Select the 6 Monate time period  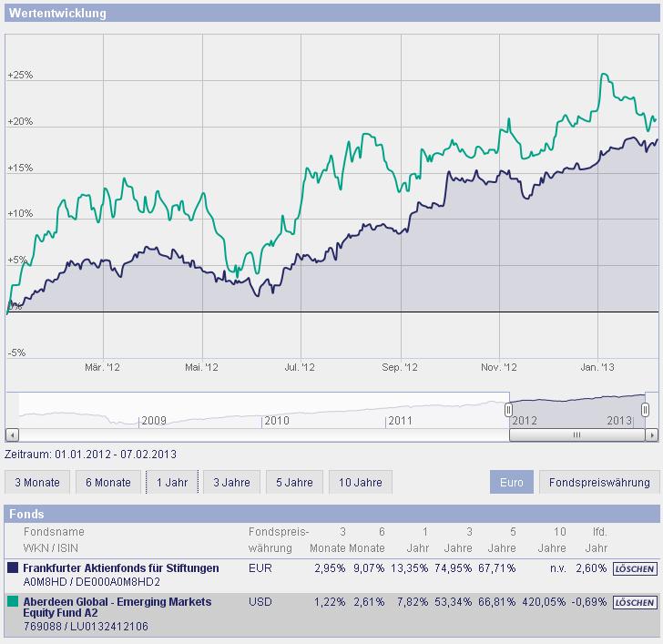[102, 482]
